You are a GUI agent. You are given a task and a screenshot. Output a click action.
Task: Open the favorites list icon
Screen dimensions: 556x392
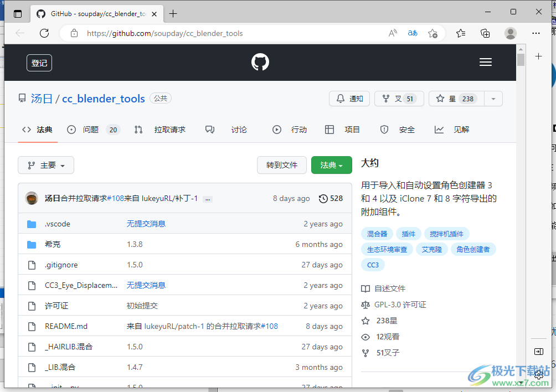point(461,33)
